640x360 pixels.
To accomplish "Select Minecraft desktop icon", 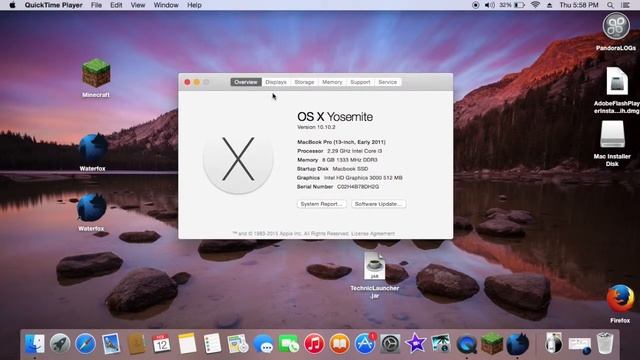I will 96,78.
